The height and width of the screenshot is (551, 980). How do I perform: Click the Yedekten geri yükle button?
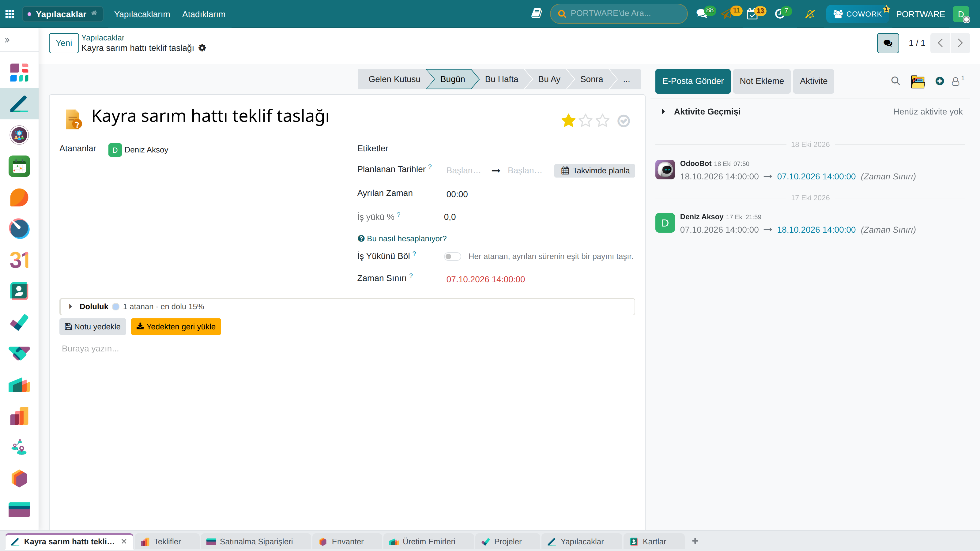click(x=176, y=327)
